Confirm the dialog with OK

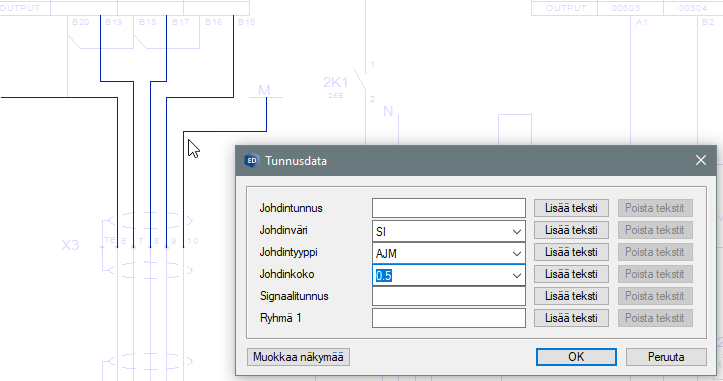pyautogui.click(x=576, y=357)
